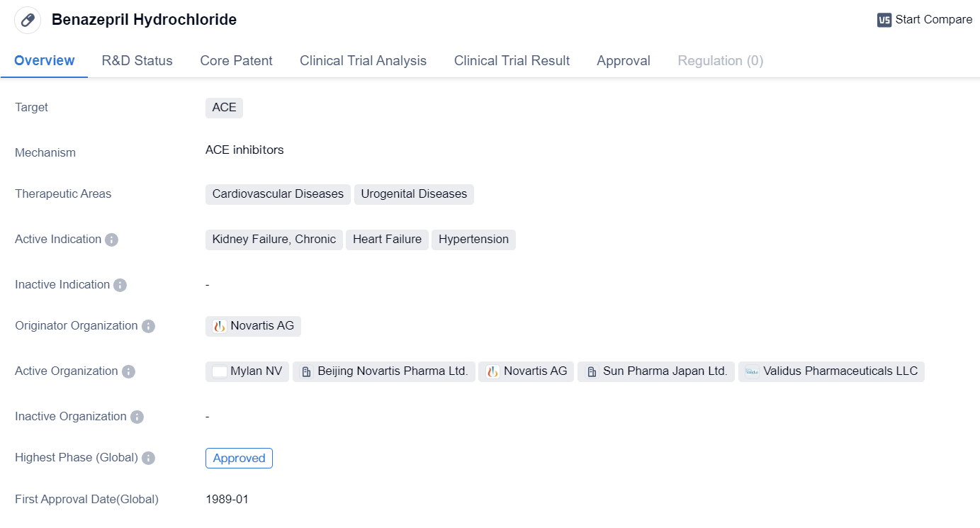Click info icon next to Active Indication
The width and height of the screenshot is (980, 528).
tap(111, 240)
